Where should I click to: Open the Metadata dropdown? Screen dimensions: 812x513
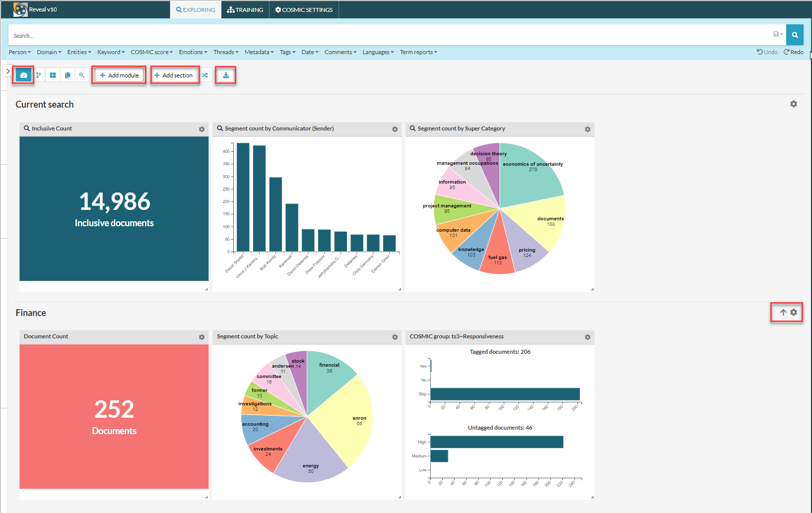tap(259, 52)
